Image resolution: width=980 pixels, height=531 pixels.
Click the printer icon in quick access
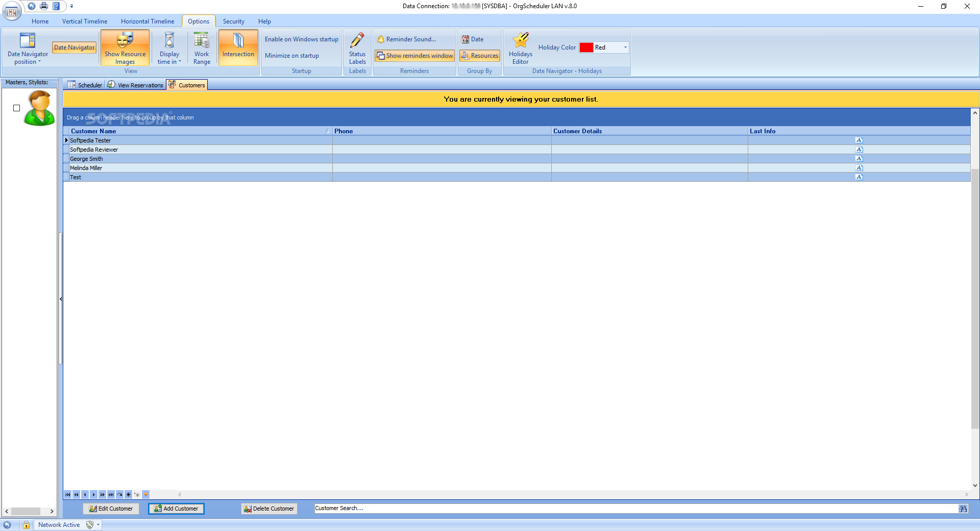(44, 6)
